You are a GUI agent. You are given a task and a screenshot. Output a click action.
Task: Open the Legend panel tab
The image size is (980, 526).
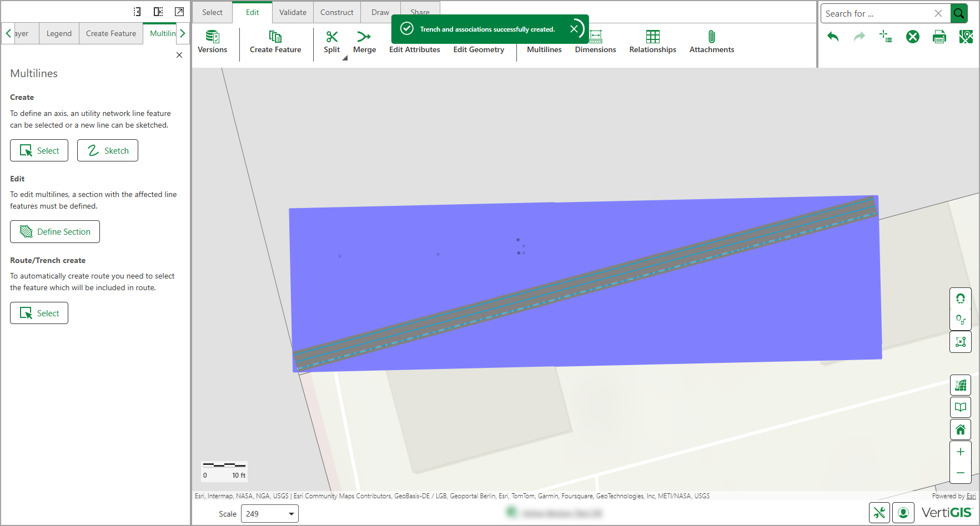coord(59,33)
